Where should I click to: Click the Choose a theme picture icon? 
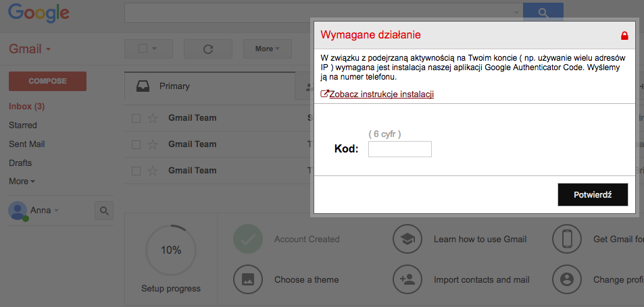pos(247,280)
